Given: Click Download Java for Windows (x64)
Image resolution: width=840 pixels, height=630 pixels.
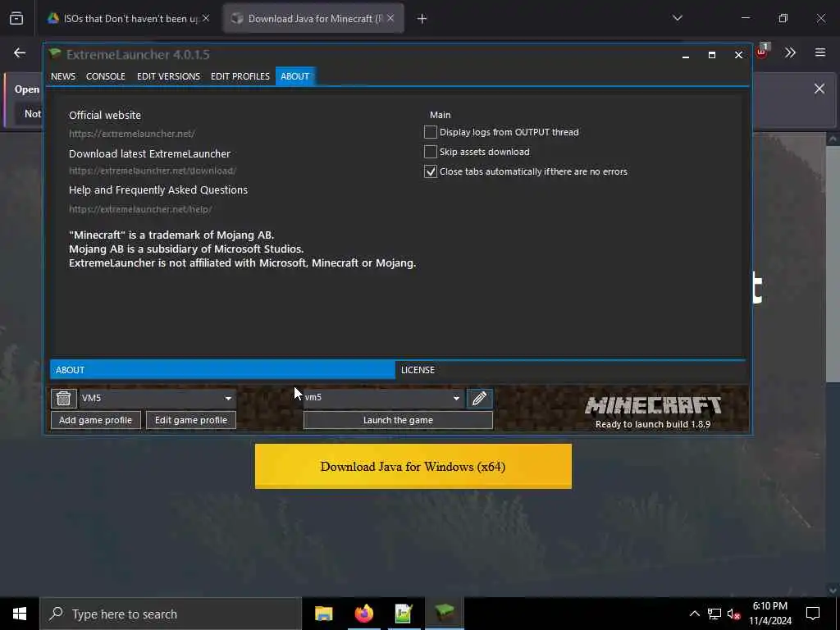Looking at the screenshot, I should click(x=413, y=466).
